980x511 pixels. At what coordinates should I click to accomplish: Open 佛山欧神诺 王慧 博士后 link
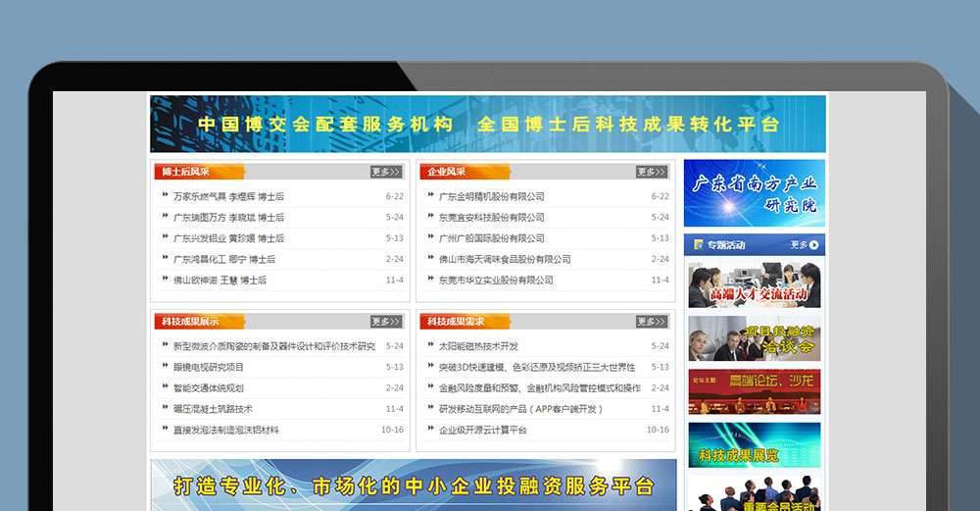[220, 281]
